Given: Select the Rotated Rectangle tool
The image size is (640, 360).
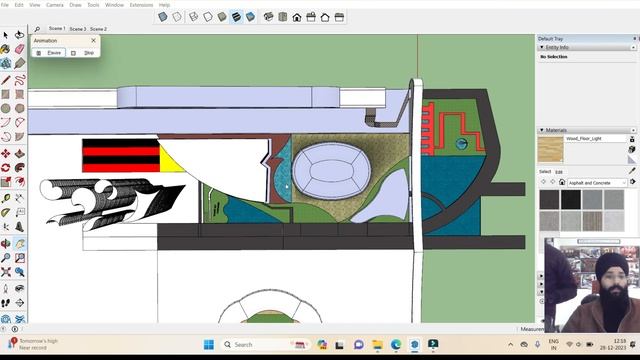Looking at the screenshot, I should point(20,94).
